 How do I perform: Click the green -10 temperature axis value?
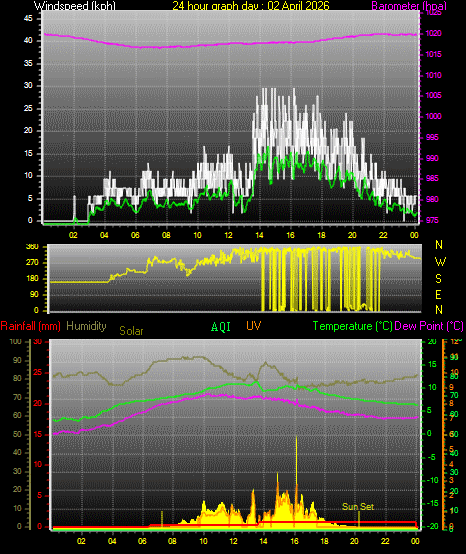point(433,481)
